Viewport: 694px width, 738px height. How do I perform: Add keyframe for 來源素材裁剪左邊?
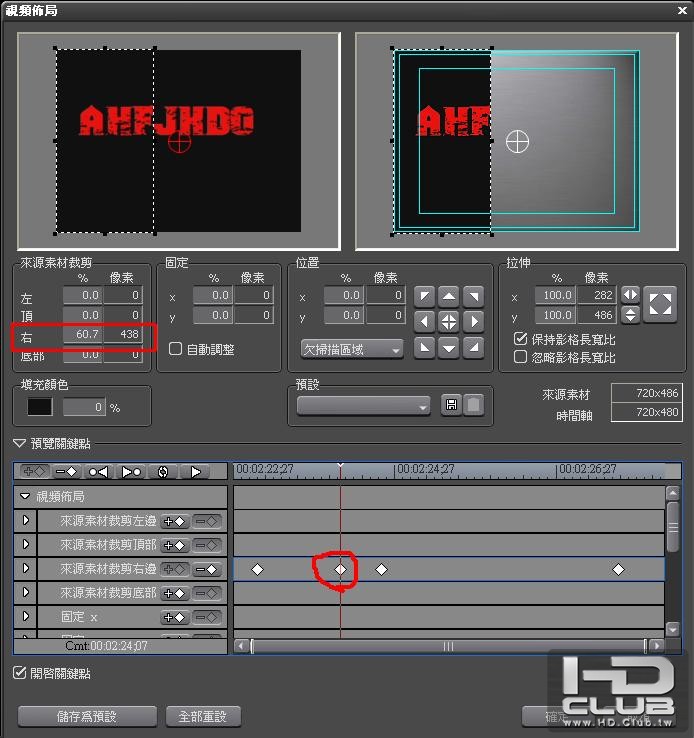point(175,521)
